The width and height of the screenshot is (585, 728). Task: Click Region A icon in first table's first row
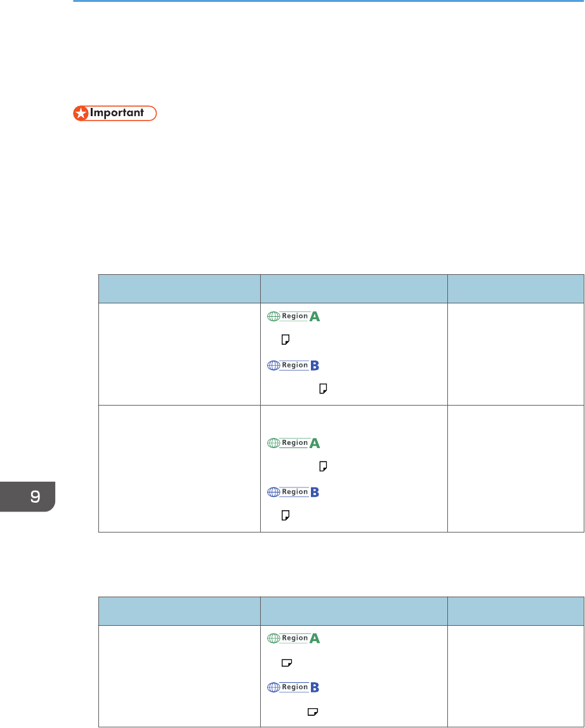tap(293, 316)
